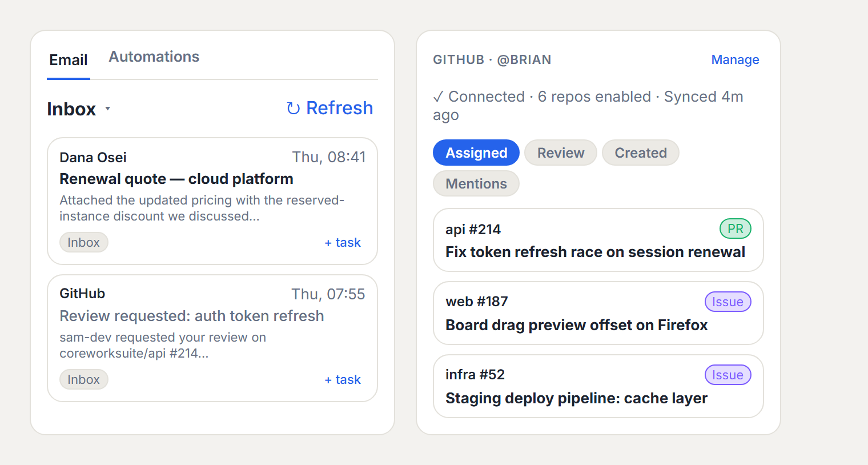Open Board drag preview offset on Firefox

point(598,313)
